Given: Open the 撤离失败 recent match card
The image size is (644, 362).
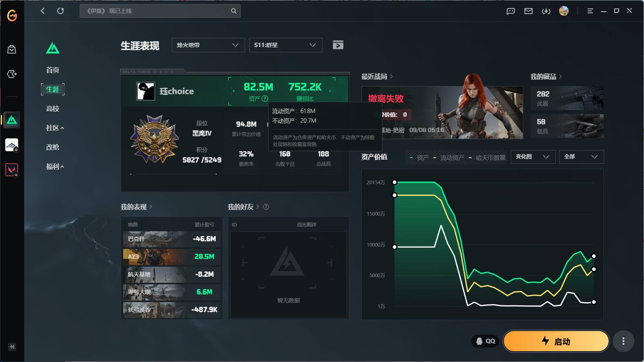Looking at the screenshot, I should [442, 113].
